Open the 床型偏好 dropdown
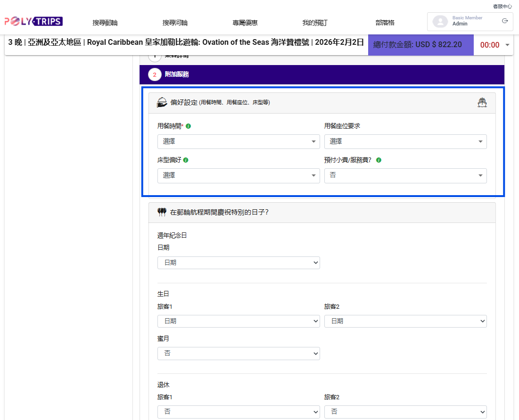 click(x=239, y=175)
